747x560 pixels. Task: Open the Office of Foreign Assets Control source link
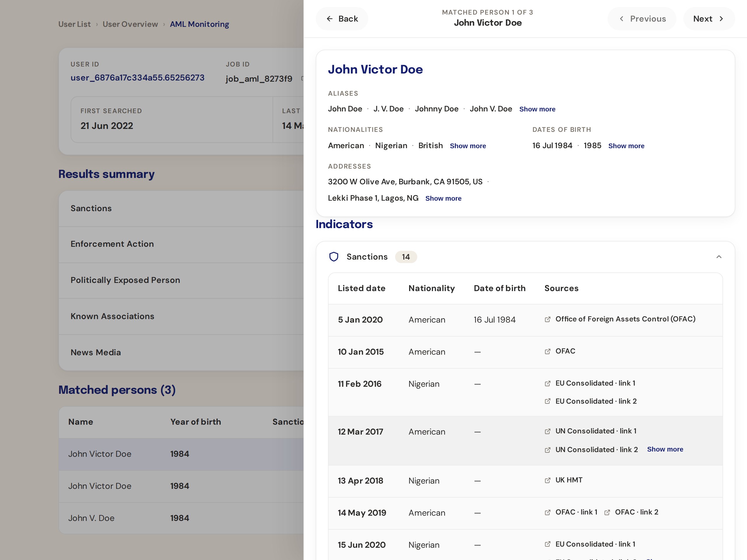pos(625,319)
